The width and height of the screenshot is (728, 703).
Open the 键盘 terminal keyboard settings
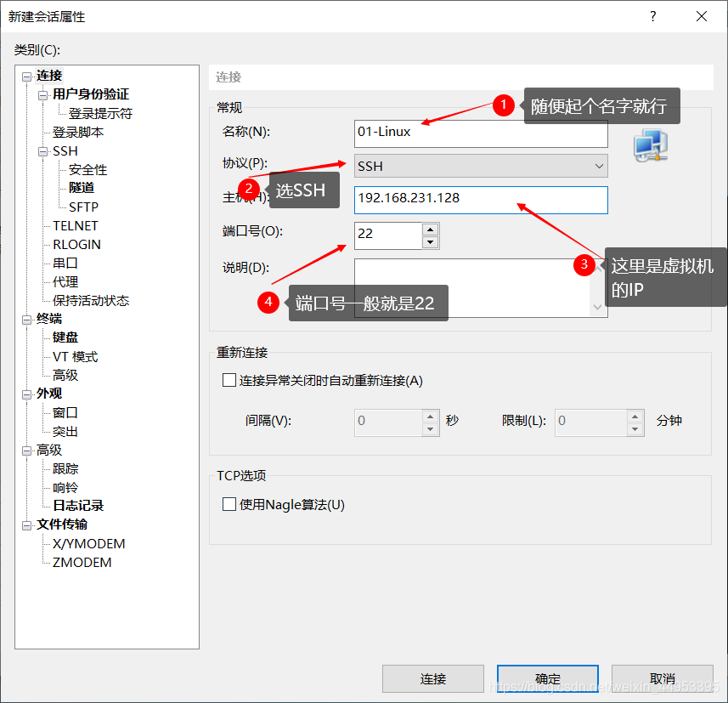coord(65,337)
